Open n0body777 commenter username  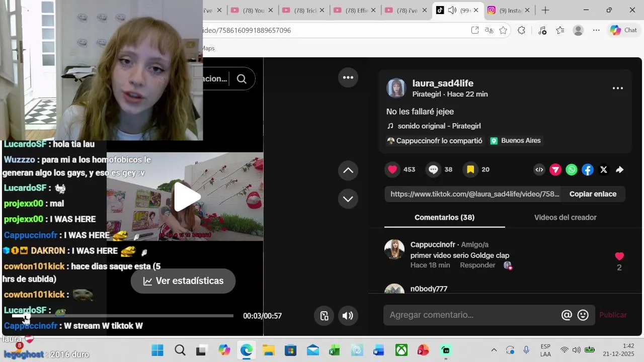pos(429,289)
